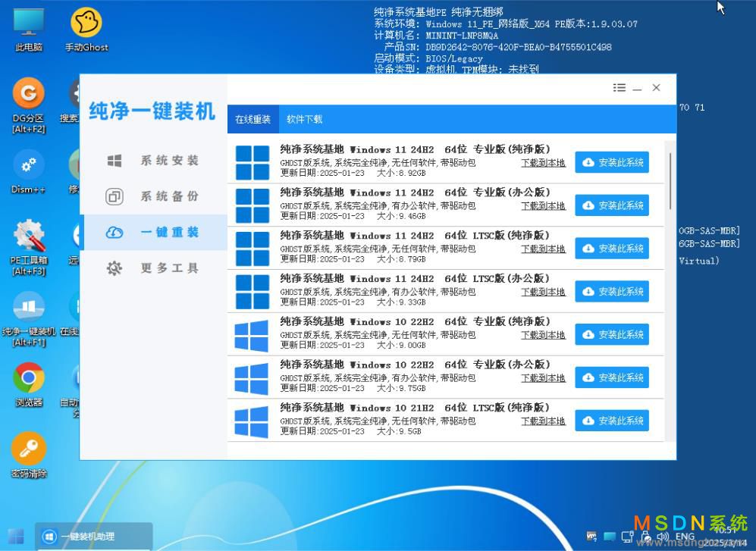756x551 pixels.
Task: Click 下载到本地 for Win11 专业版(纯净版)
Action: (x=543, y=163)
